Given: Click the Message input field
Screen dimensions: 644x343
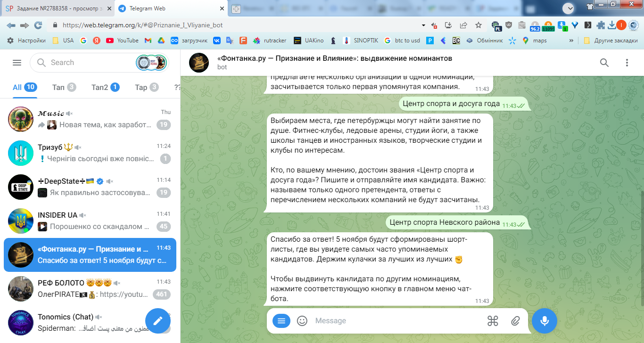Looking at the screenshot, I should click(x=396, y=321).
